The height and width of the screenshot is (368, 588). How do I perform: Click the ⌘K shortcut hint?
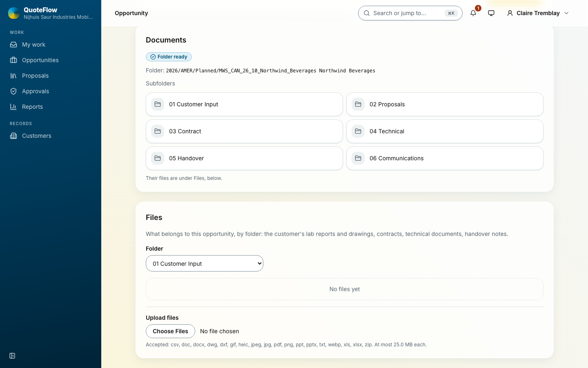451,13
